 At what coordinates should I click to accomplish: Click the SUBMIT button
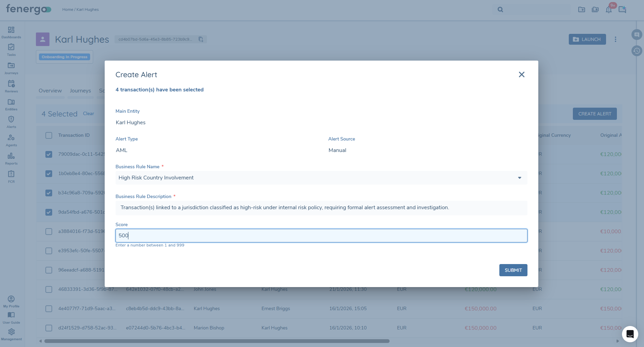point(513,270)
